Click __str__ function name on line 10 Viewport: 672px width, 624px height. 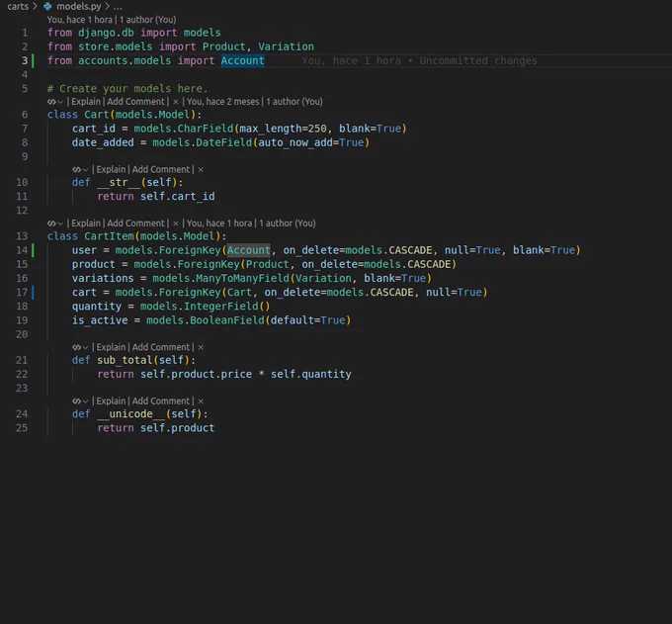[x=119, y=182]
